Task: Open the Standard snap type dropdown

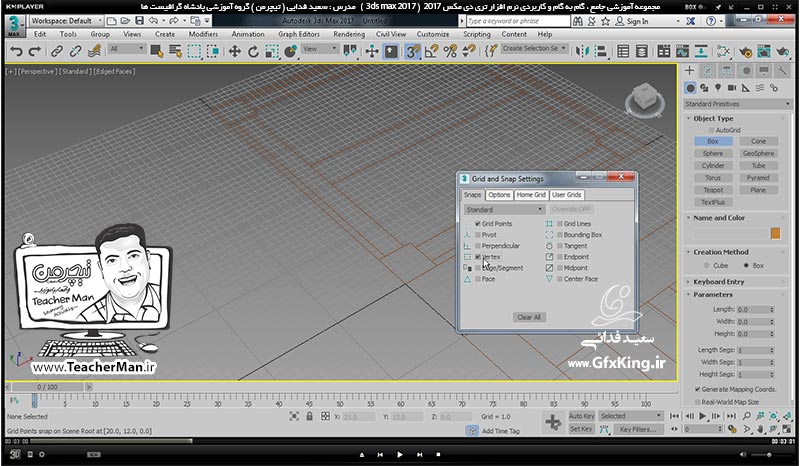Action: 504,209
